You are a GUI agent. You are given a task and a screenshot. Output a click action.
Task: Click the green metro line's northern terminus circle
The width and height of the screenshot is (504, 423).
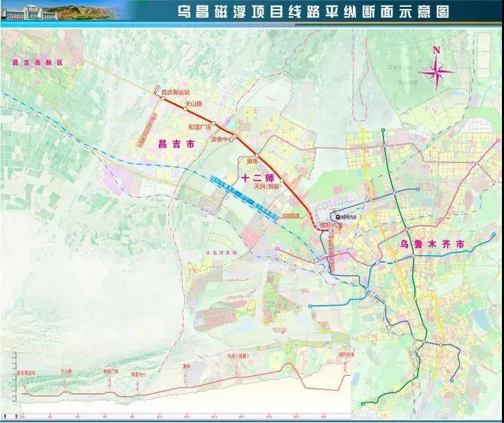pos(383,130)
